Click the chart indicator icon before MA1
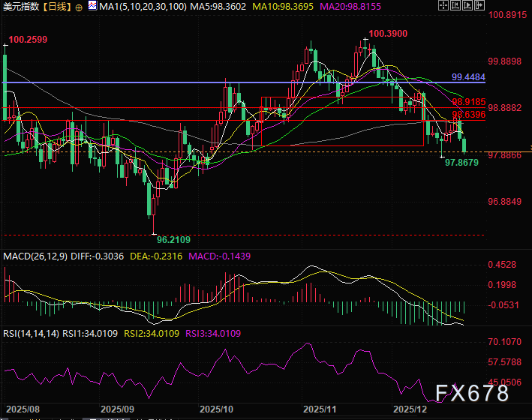 click(92, 6)
